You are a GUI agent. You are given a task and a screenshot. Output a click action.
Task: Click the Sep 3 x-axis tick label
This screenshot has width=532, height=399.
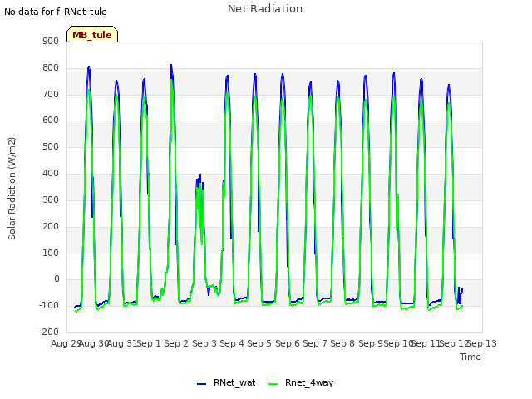pyautogui.click(x=204, y=343)
